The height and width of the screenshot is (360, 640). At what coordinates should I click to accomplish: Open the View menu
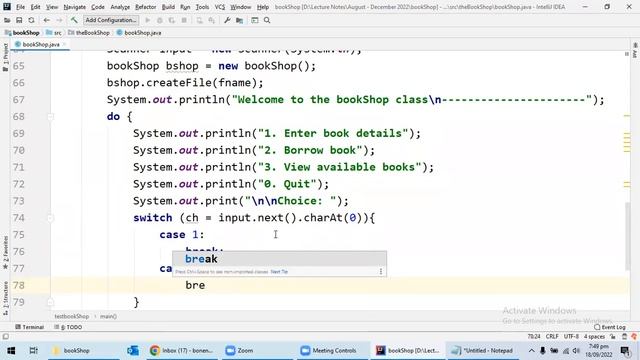coord(52,7)
